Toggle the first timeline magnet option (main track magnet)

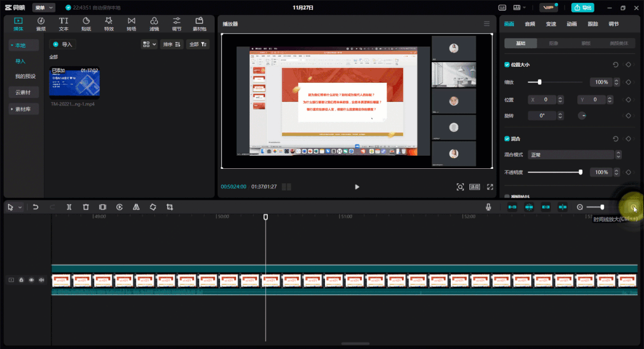(x=512, y=207)
